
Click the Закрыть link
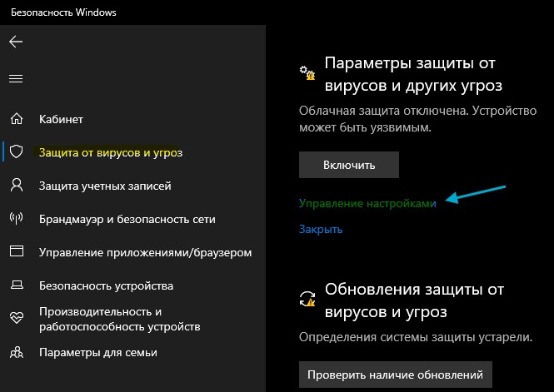tap(321, 230)
